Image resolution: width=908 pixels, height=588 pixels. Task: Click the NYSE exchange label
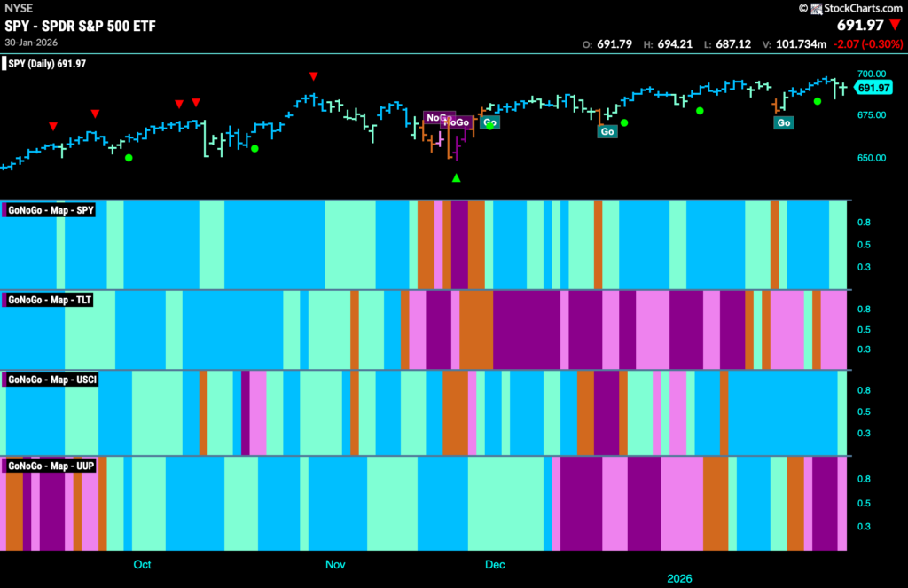coord(19,8)
